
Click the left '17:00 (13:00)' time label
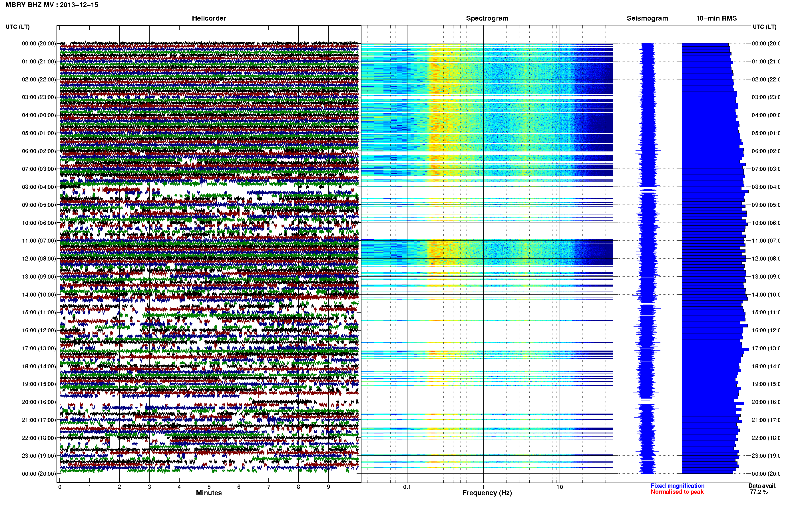(39, 348)
